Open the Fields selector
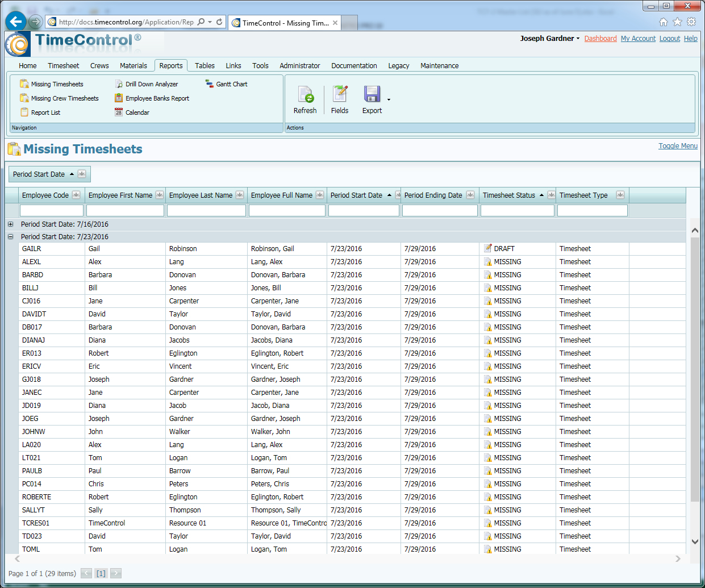 pyautogui.click(x=340, y=100)
